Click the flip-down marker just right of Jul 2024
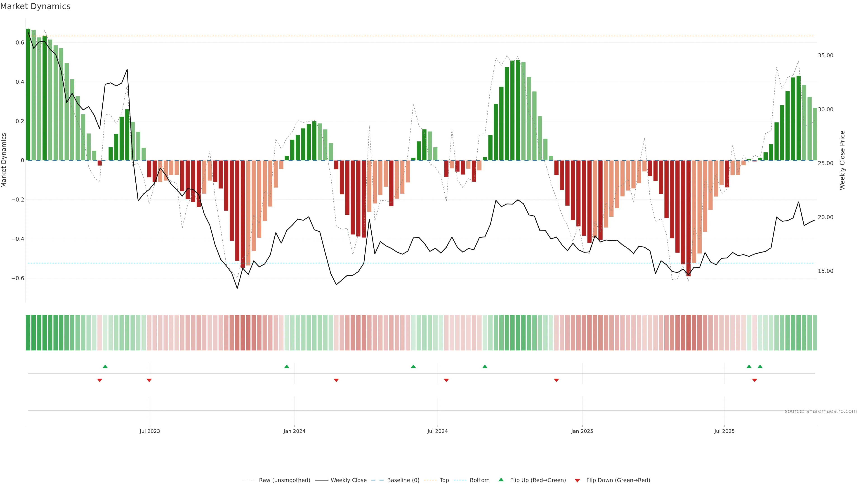The height and width of the screenshot is (488, 868). point(446,380)
